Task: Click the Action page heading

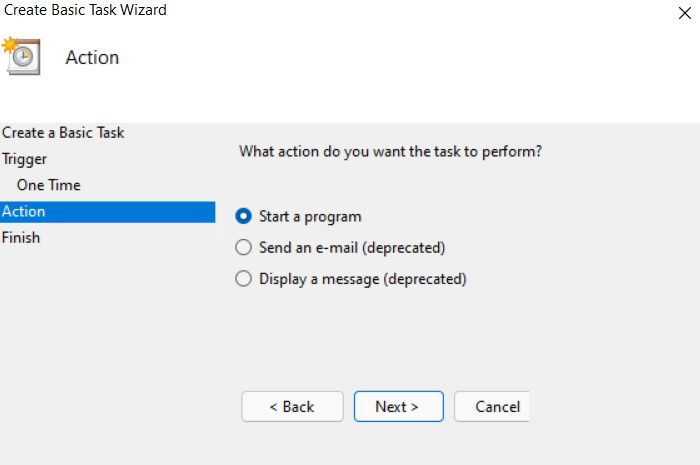Action: click(x=92, y=58)
